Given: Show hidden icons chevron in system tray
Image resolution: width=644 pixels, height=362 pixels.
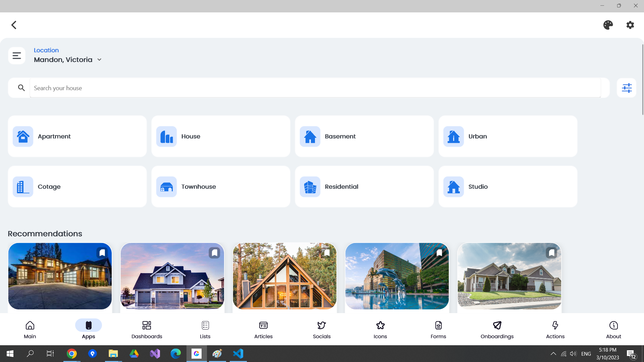Looking at the screenshot, I should point(553,354).
